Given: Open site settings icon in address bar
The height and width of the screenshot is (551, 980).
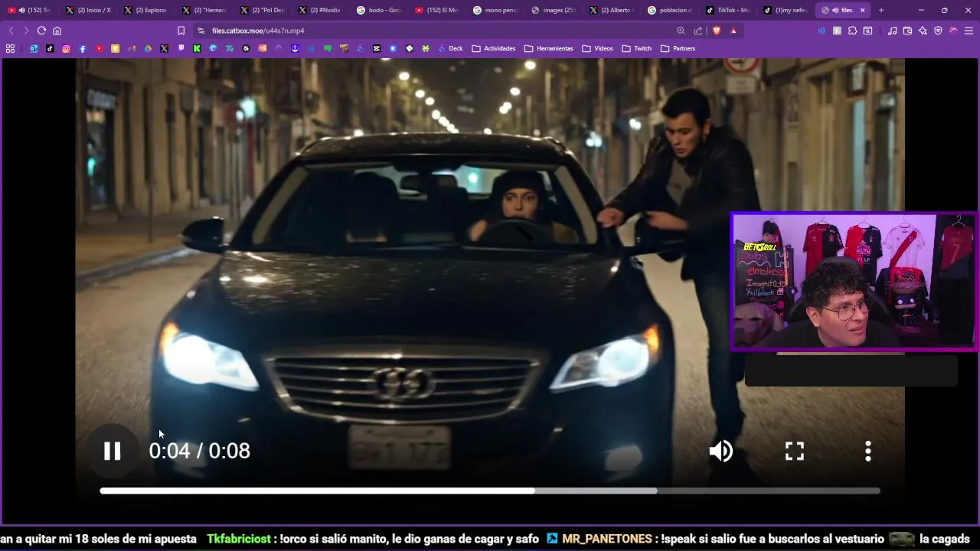Looking at the screenshot, I should [x=201, y=31].
